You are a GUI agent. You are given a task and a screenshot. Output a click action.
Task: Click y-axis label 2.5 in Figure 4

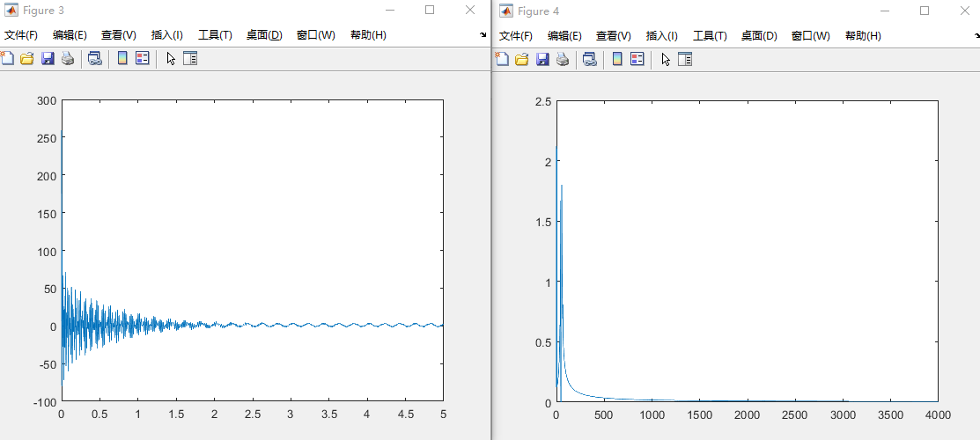point(544,101)
